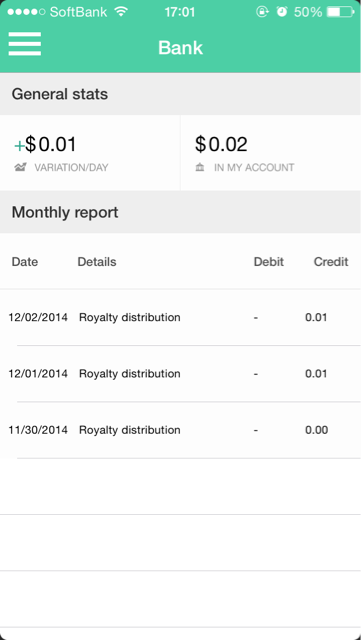
Task: Tap the alarm clock status icon
Action: point(282,11)
